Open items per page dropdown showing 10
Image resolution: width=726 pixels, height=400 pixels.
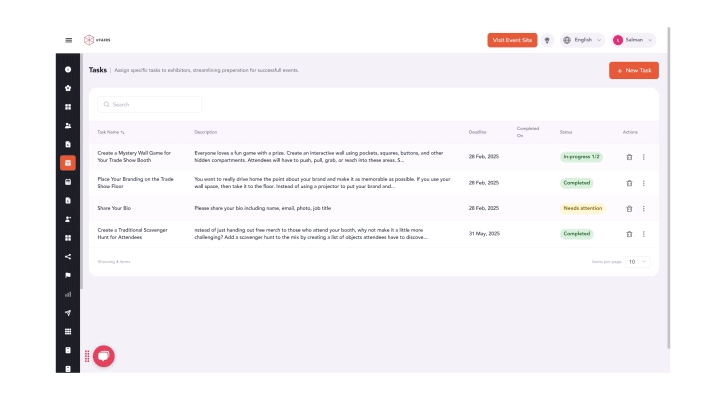[x=638, y=262]
